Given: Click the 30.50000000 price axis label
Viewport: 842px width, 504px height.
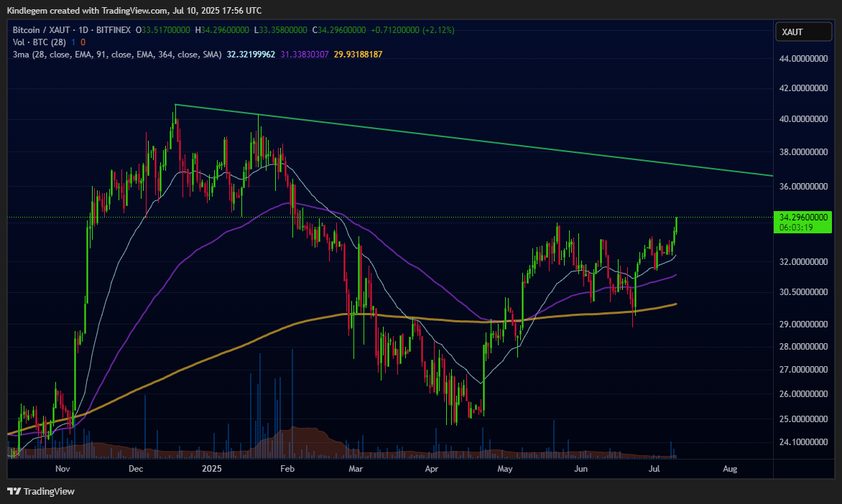Looking at the screenshot, I should 803,292.
